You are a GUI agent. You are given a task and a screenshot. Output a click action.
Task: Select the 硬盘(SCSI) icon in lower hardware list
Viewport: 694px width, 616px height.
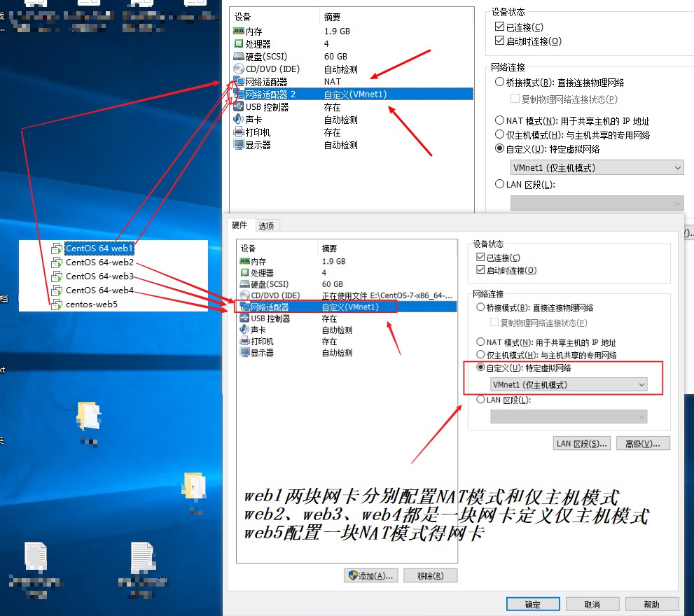[245, 283]
